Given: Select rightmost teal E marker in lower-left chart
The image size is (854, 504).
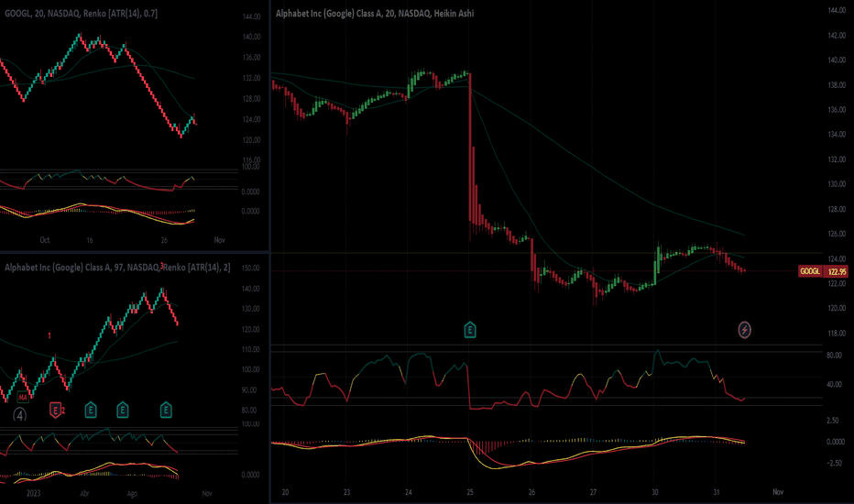Looking at the screenshot, I should pos(167,409).
